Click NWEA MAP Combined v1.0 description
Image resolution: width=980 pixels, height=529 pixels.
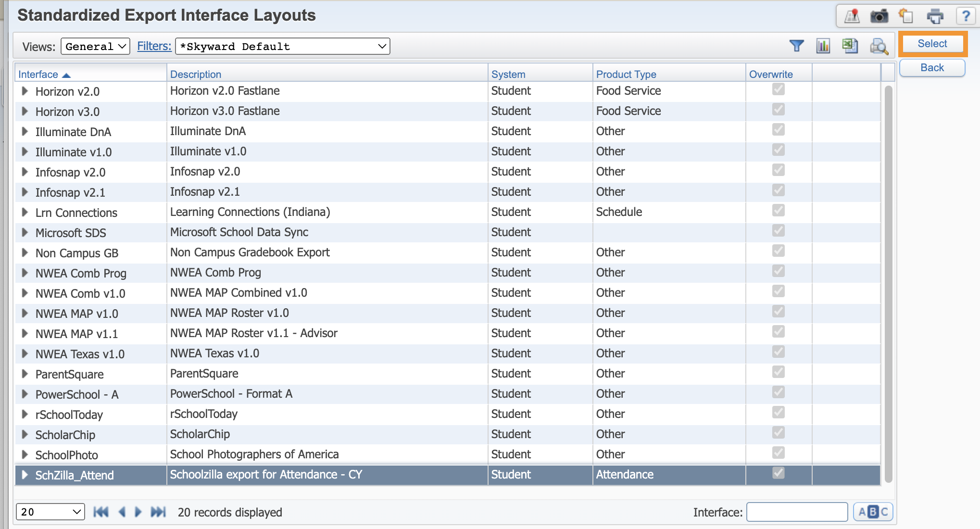[x=239, y=293]
